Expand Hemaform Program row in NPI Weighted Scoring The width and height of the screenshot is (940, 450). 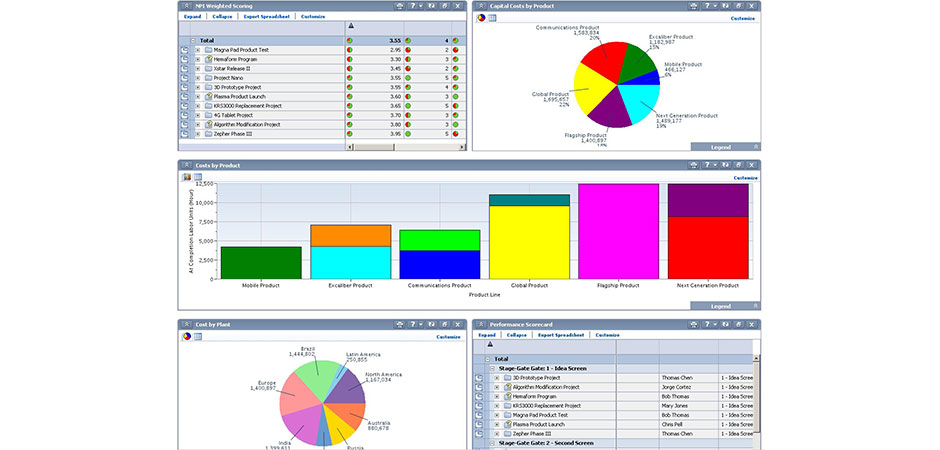point(198,60)
